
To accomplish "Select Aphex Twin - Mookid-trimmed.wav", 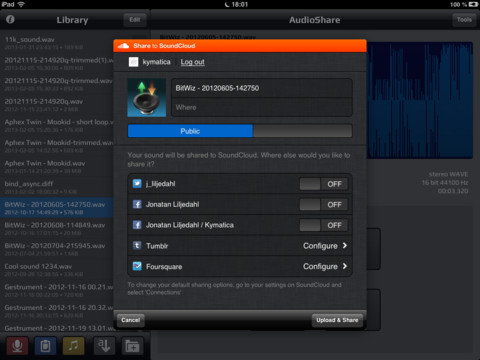I will pos(57,146).
